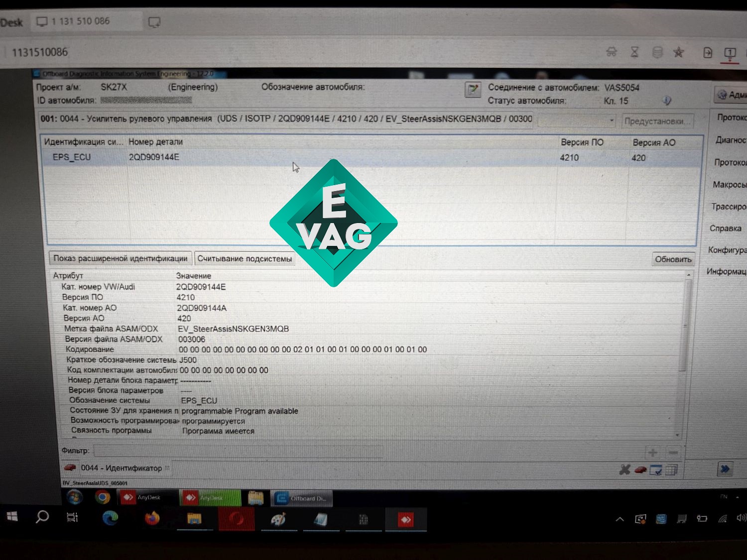Click the J500 system short name value
The image size is (747, 560).
pyautogui.click(x=188, y=360)
